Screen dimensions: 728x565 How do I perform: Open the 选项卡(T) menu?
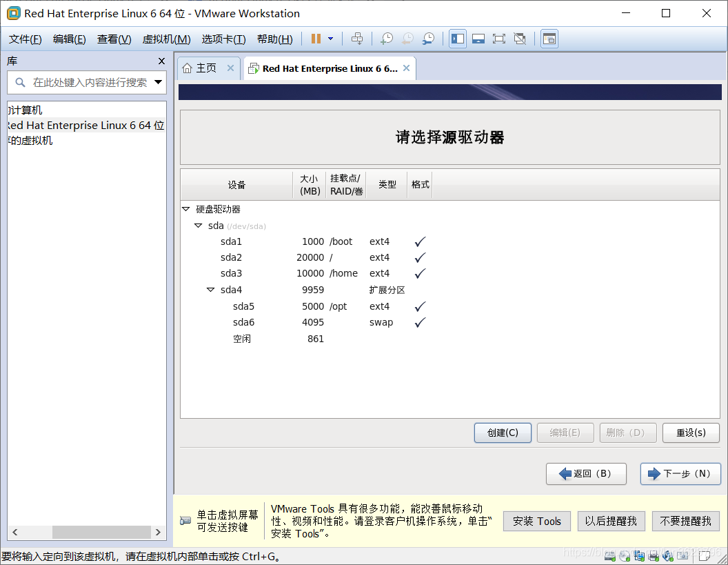(223, 39)
